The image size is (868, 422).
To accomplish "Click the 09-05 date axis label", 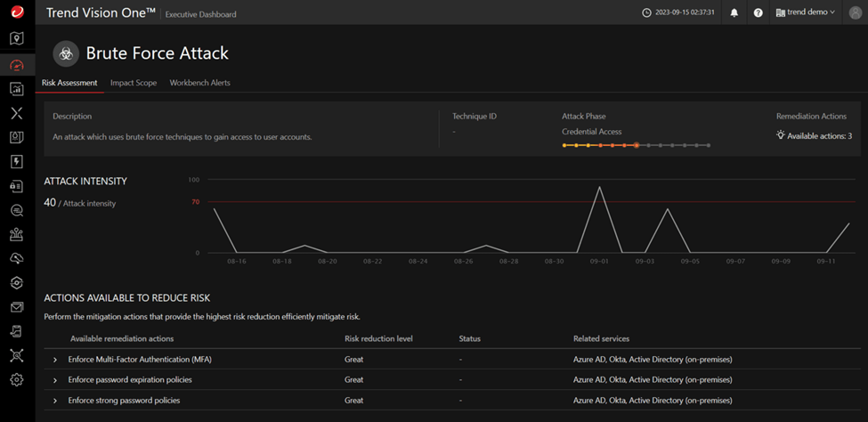I will click(690, 261).
